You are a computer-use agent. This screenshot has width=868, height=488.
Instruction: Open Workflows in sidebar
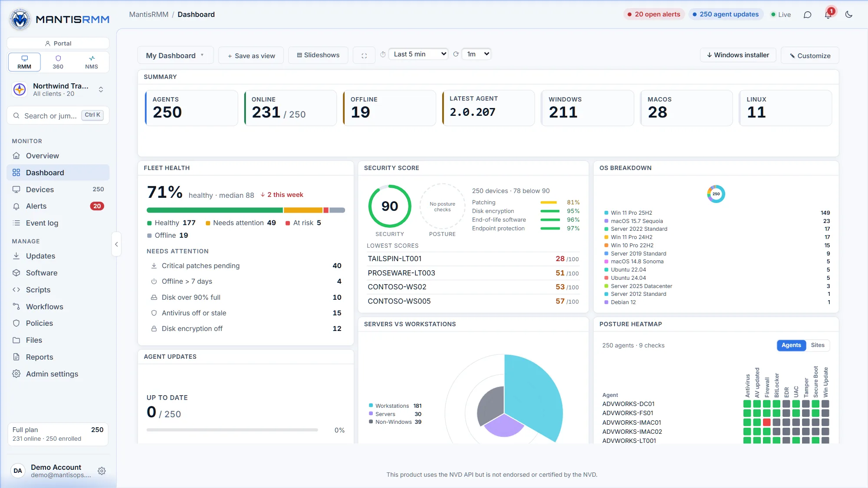(58, 307)
